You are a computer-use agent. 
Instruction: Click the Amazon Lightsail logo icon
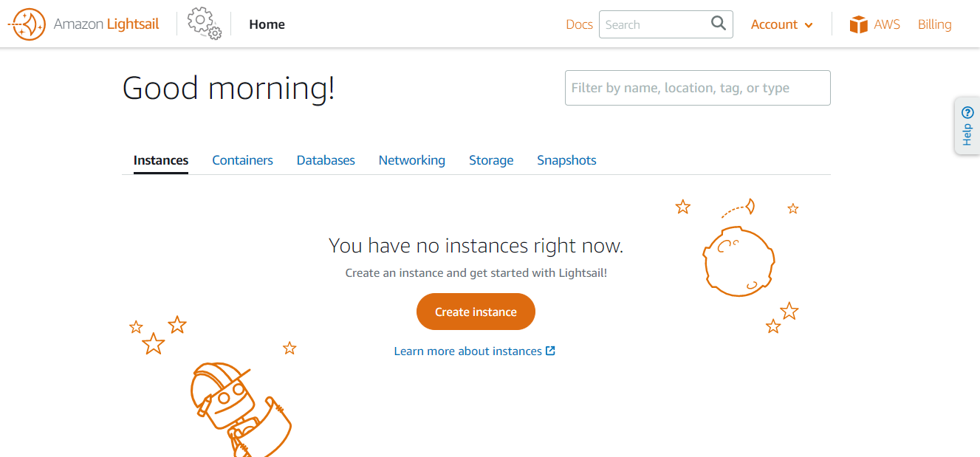(27, 24)
